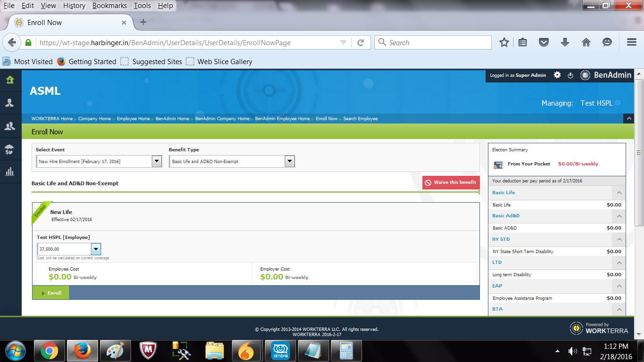Open the group users icon in sidebar
Image resolution: width=644 pixels, height=362 pixels.
click(x=10, y=126)
